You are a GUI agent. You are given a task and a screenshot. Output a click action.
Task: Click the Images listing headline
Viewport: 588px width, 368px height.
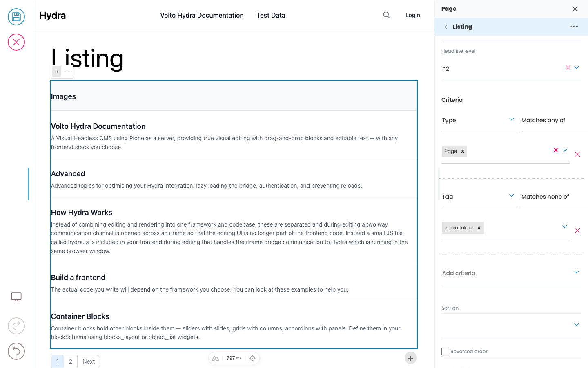[63, 96]
